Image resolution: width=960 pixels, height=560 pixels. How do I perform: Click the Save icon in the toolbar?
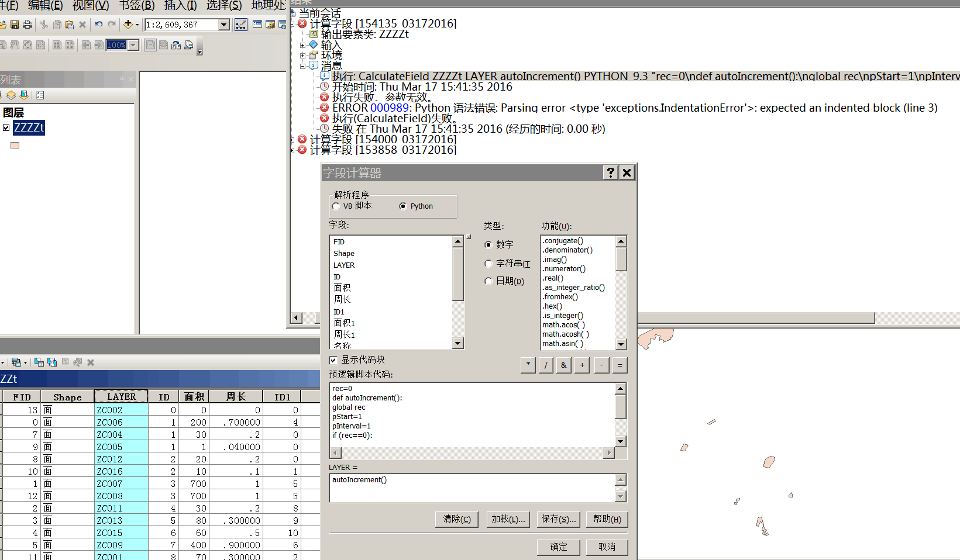pos(15,25)
